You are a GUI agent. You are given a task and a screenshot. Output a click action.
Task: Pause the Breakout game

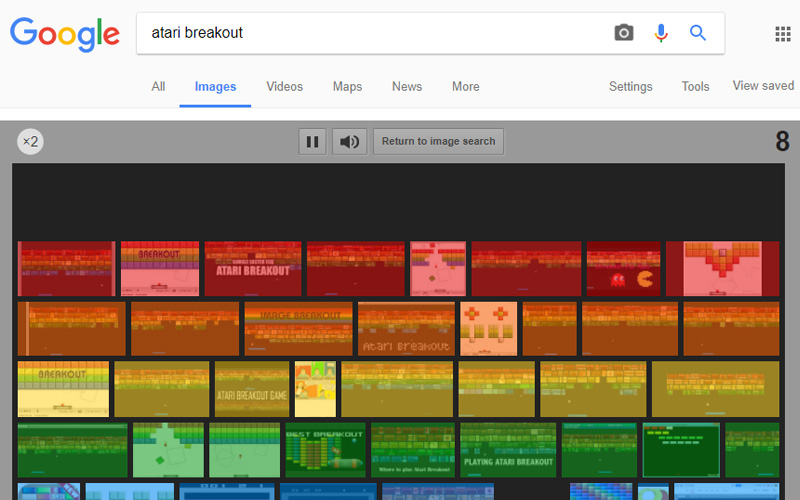(x=312, y=141)
